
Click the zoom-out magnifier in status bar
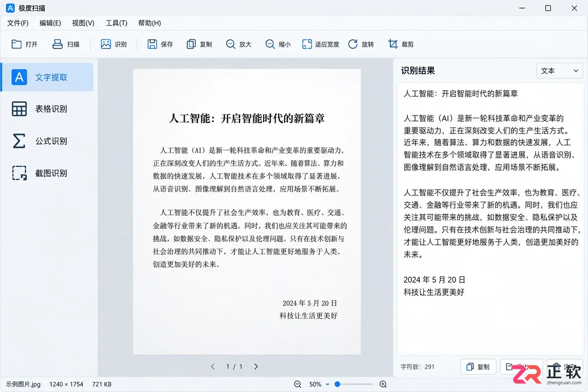298,384
